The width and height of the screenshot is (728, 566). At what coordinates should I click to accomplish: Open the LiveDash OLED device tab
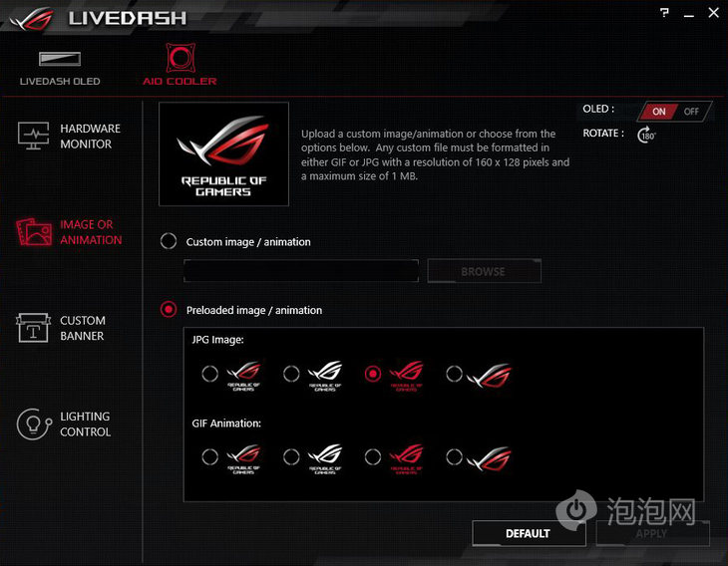[60, 68]
